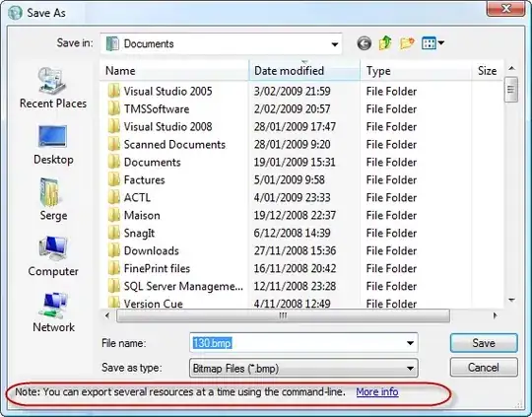532x417 pixels.
Task: Click File Folder type in Factures row
Action: click(391, 179)
